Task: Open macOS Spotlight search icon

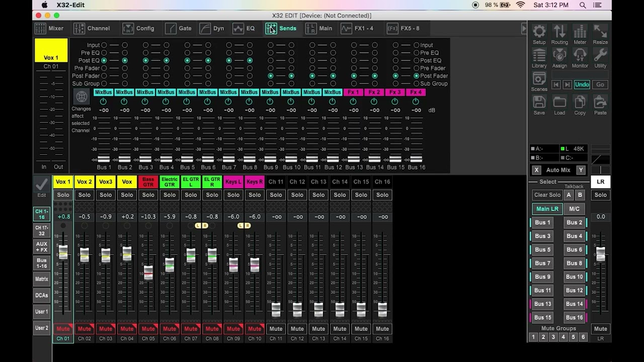Action: (583, 5)
